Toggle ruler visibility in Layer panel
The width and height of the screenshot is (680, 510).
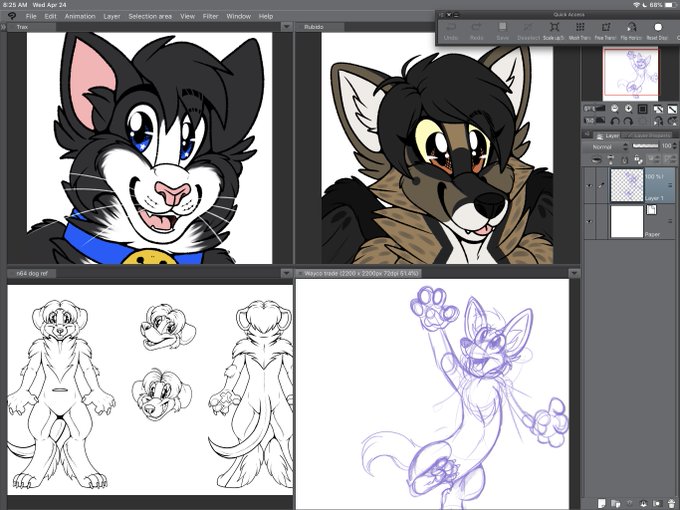click(670, 159)
